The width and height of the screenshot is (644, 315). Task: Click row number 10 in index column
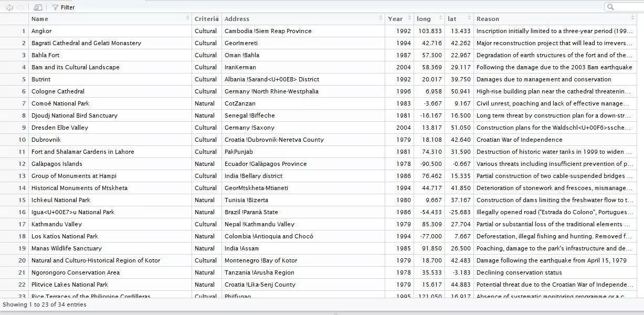point(22,140)
